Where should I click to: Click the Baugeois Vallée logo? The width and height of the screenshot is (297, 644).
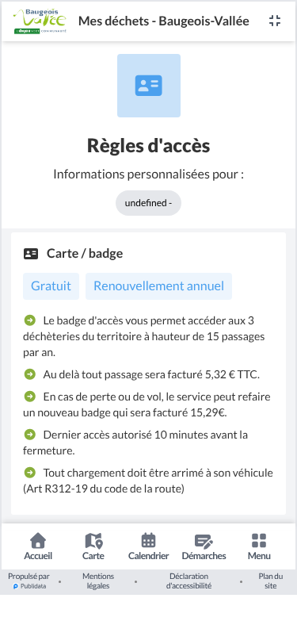tap(40, 21)
